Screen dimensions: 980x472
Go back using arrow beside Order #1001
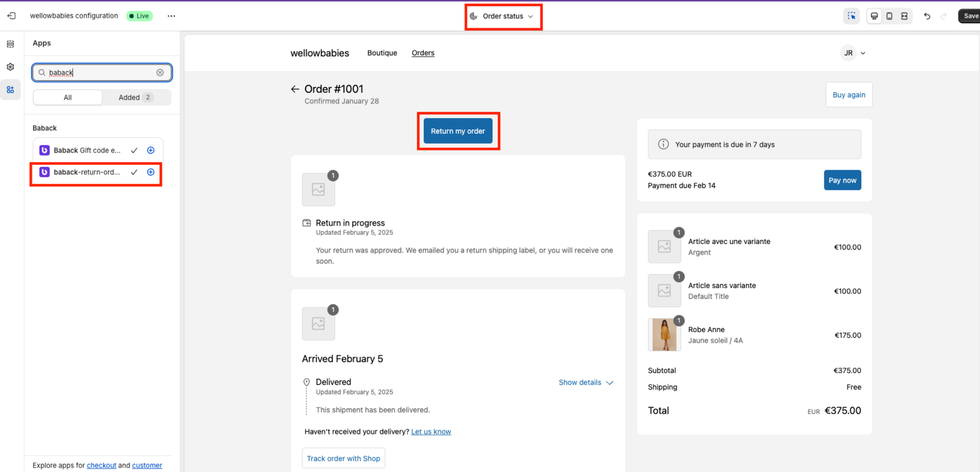[295, 89]
